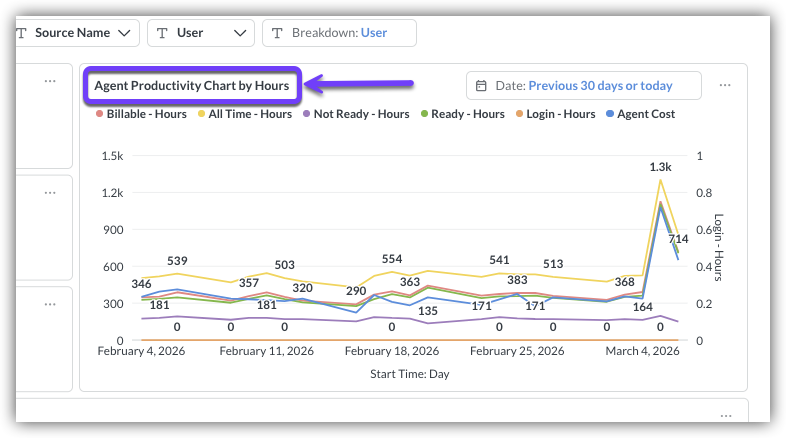Viewport: 786px width, 438px height.
Task: Toggle Not Ready - Hours legend entry
Action: tap(355, 114)
